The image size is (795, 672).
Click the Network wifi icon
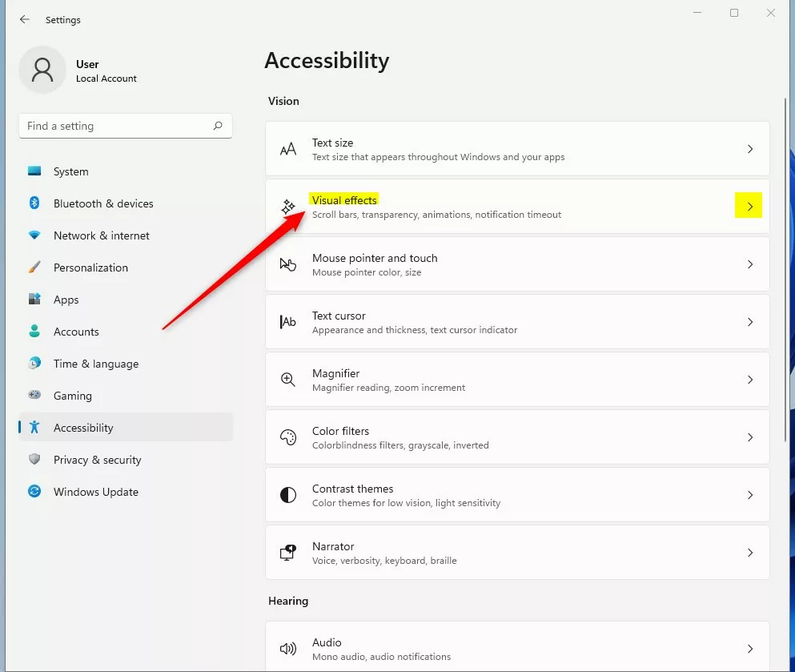pos(34,235)
